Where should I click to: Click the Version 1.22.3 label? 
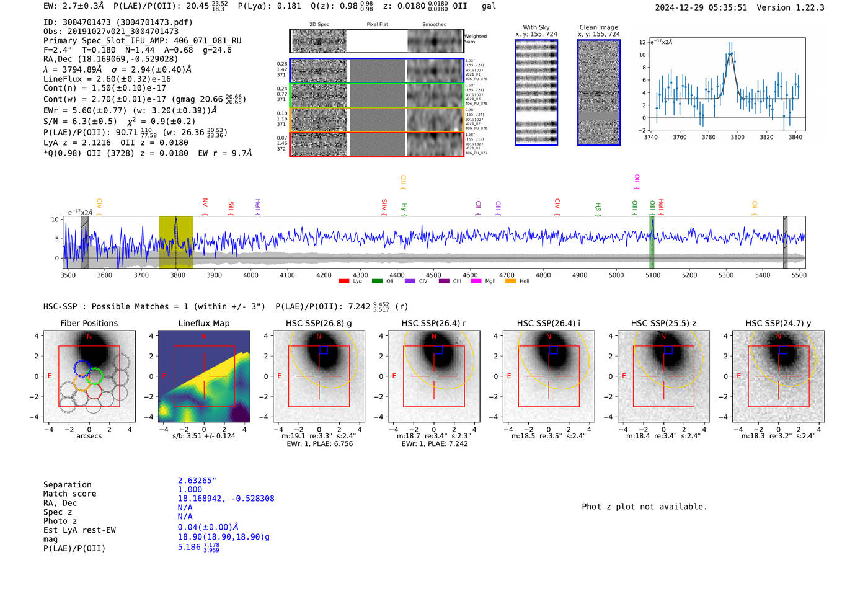pos(790,7)
